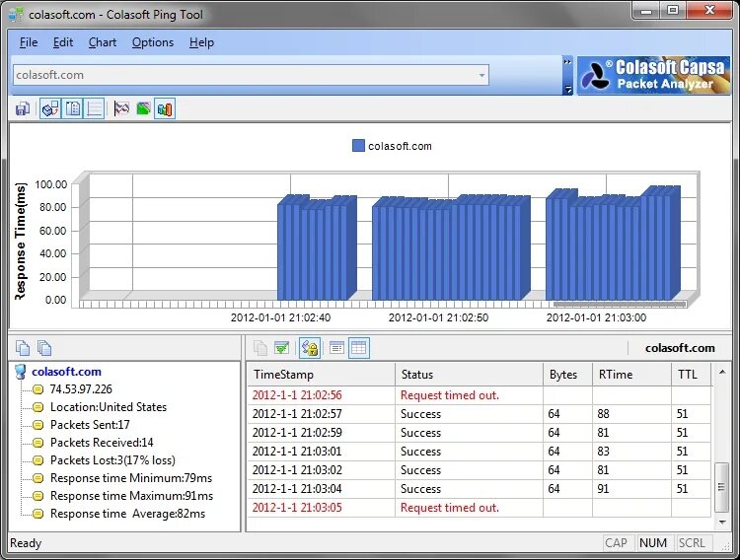Click the colasoft.com label above the table
The image size is (740, 560).
(680, 348)
